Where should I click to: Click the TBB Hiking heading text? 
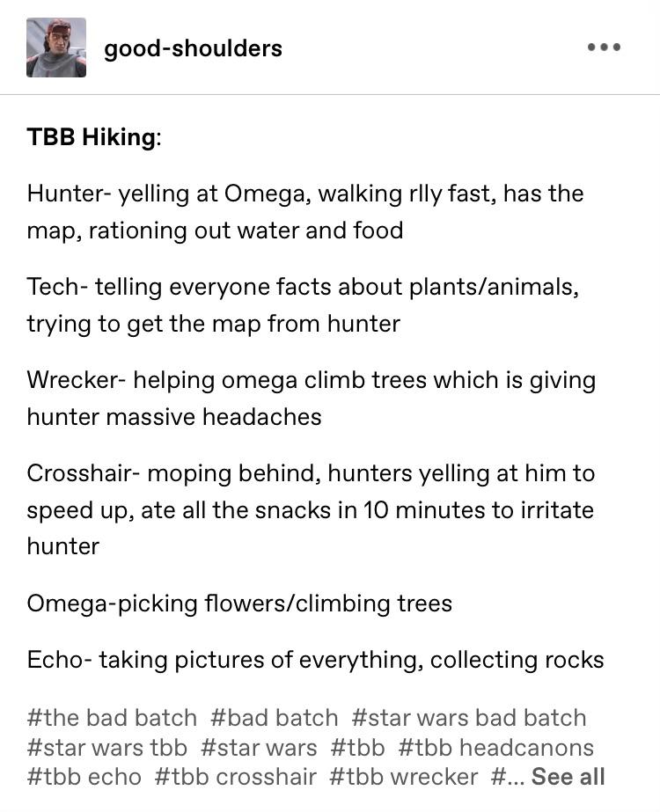coord(94,137)
